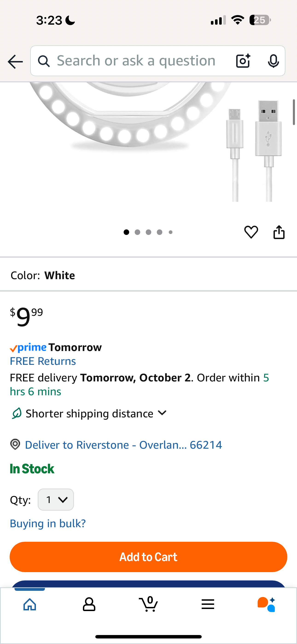Tap the share icon
297x644 pixels.
point(279,232)
